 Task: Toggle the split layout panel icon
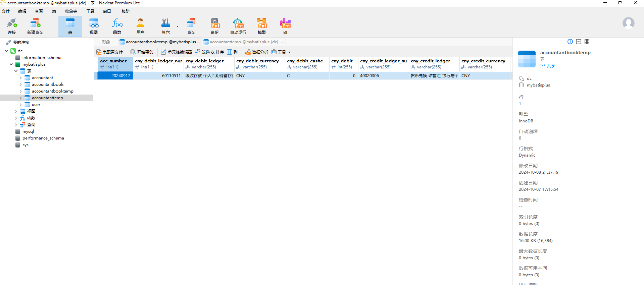pos(587,42)
